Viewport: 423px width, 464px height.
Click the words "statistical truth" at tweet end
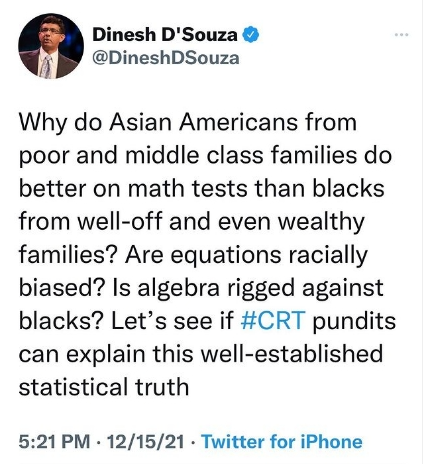pos(104,386)
